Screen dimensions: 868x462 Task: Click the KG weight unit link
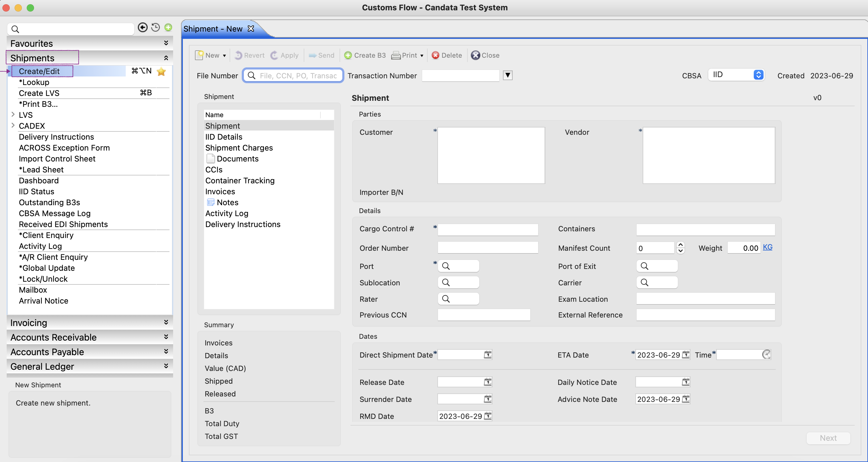pos(767,247)
